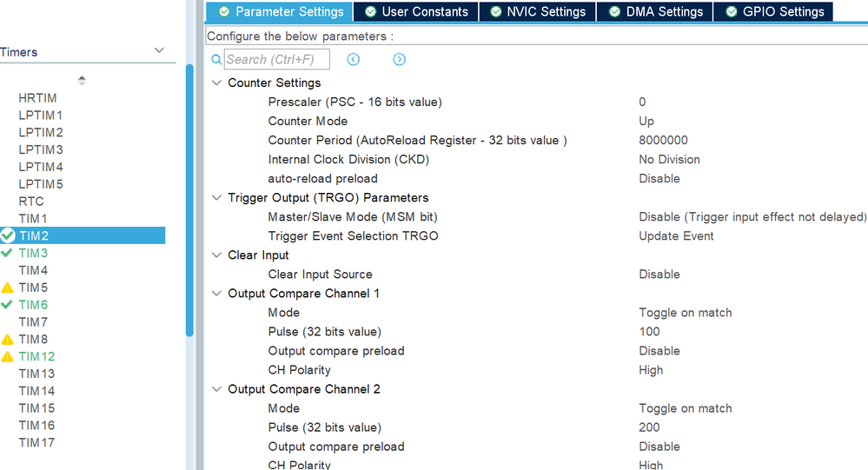Click the search magnifier icon
The width and height of the screenshot is (868, 470).
pos(216,59)
